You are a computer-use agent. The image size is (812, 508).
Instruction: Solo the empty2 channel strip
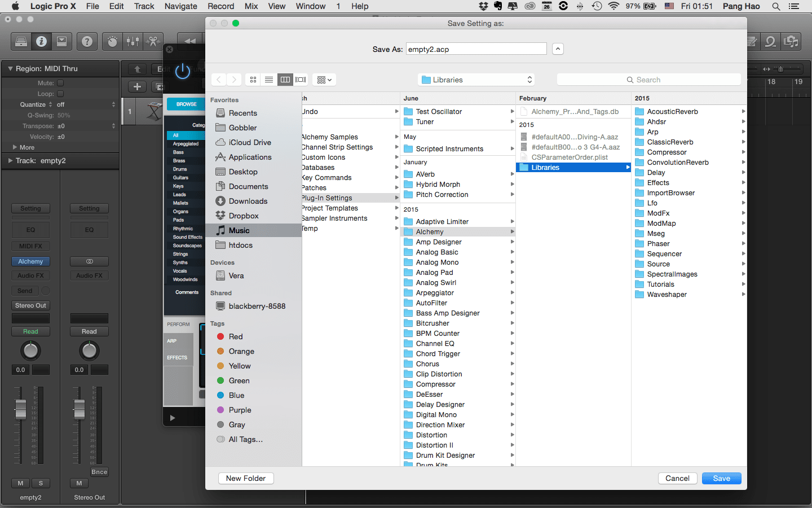[41, 483]
